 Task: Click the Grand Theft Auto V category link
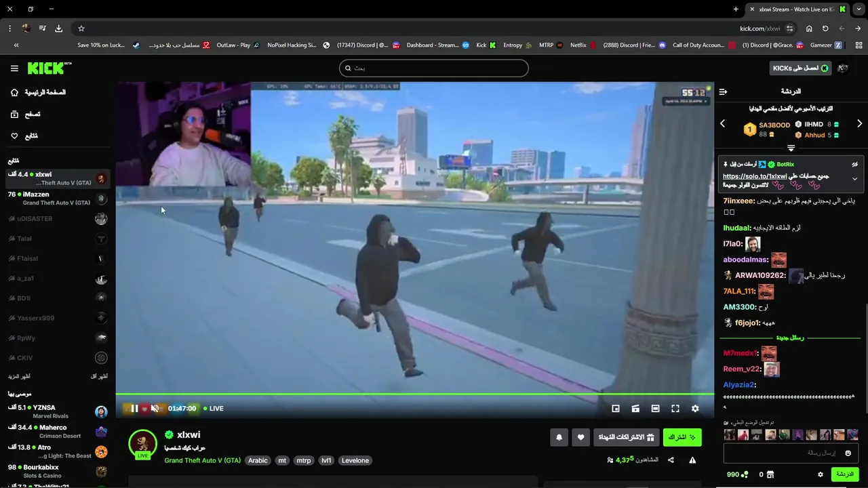[202, 460]
